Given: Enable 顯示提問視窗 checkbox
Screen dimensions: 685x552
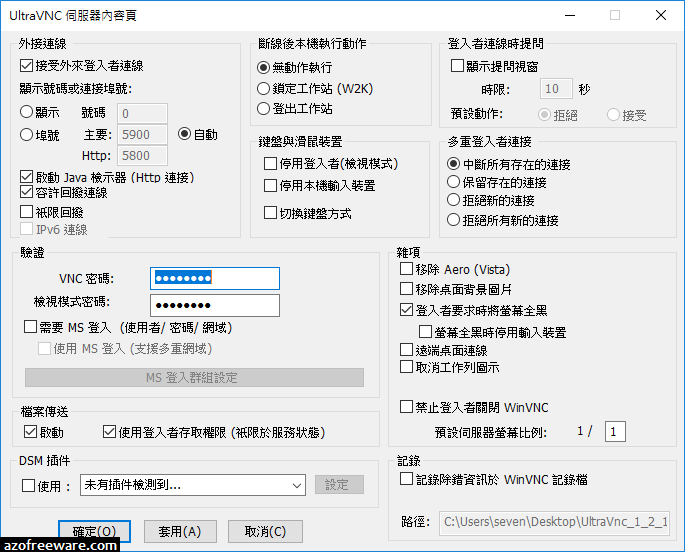Looking at the screenshot, I should click(457, 66).
